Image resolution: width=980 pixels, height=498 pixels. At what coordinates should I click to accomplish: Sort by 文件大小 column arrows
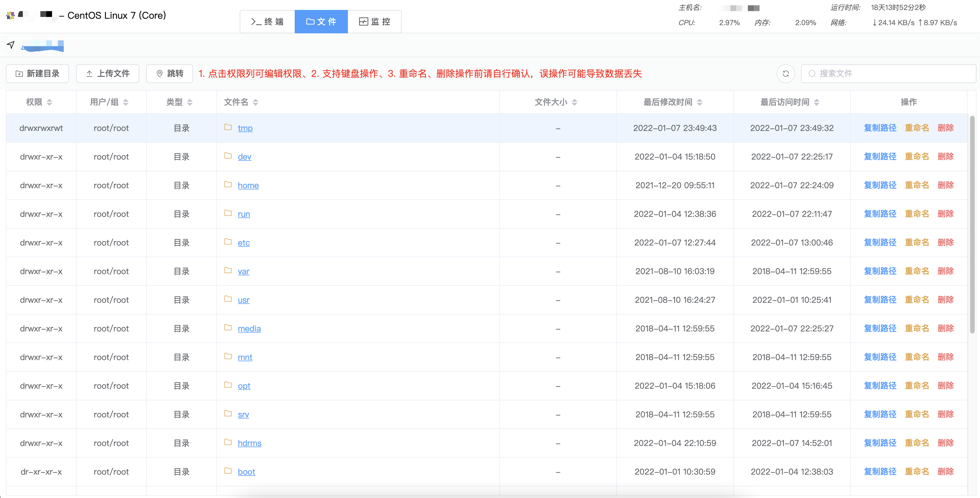[574, 102]
